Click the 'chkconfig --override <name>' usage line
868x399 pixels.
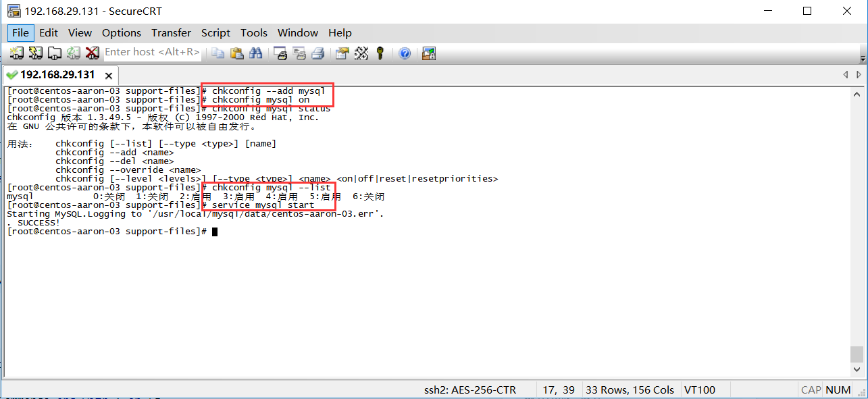coord(128,170)
